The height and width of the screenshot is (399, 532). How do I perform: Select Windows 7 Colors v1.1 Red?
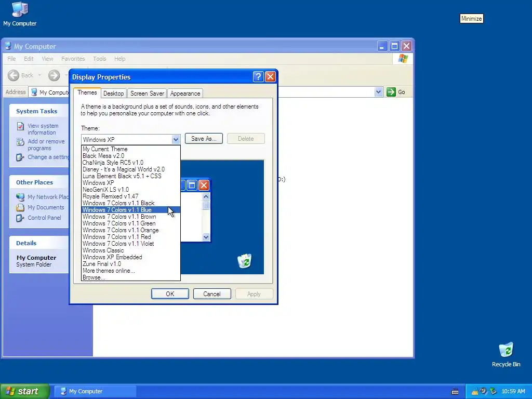coord(130,237)
